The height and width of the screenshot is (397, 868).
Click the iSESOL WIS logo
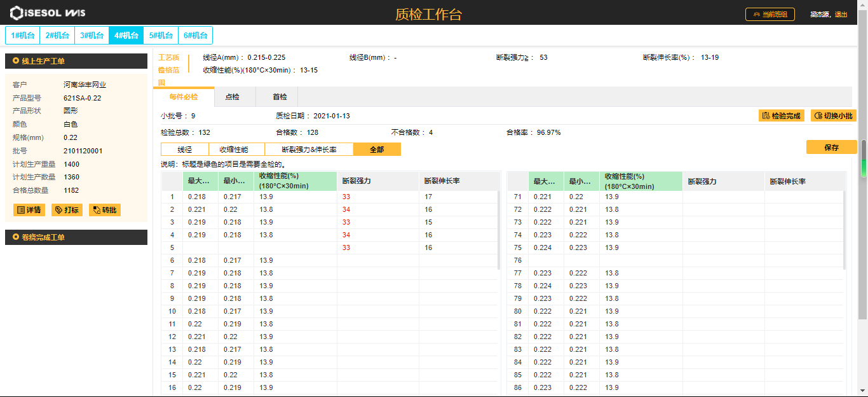47,13
